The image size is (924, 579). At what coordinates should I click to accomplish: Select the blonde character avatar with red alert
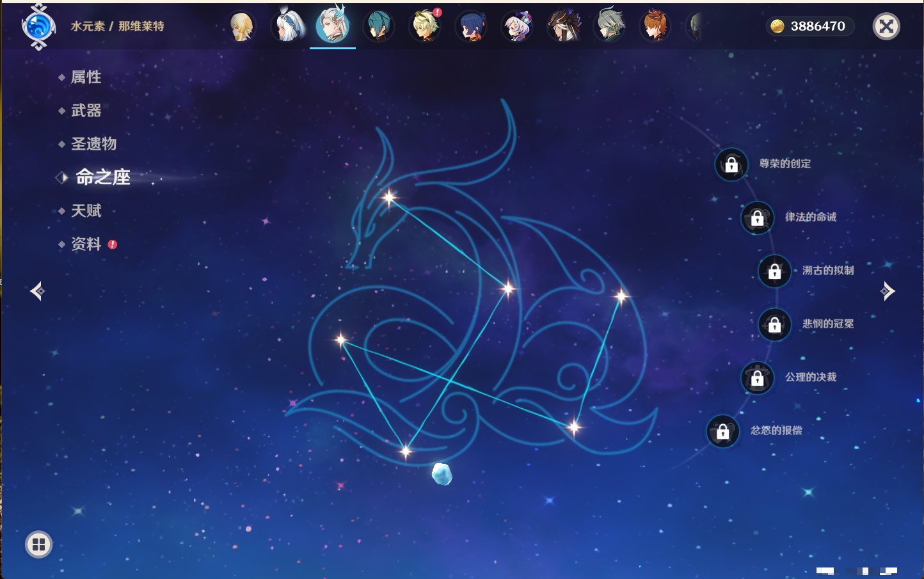point(425,26)
